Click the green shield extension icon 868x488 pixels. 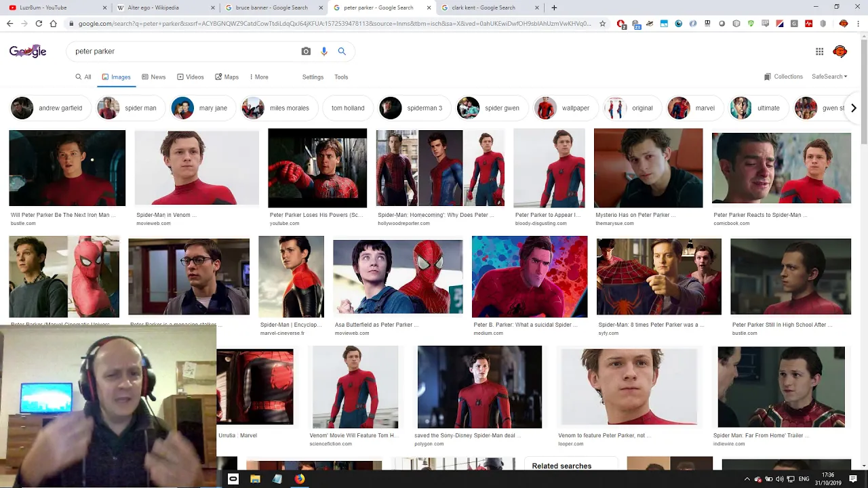coord(751,24)
